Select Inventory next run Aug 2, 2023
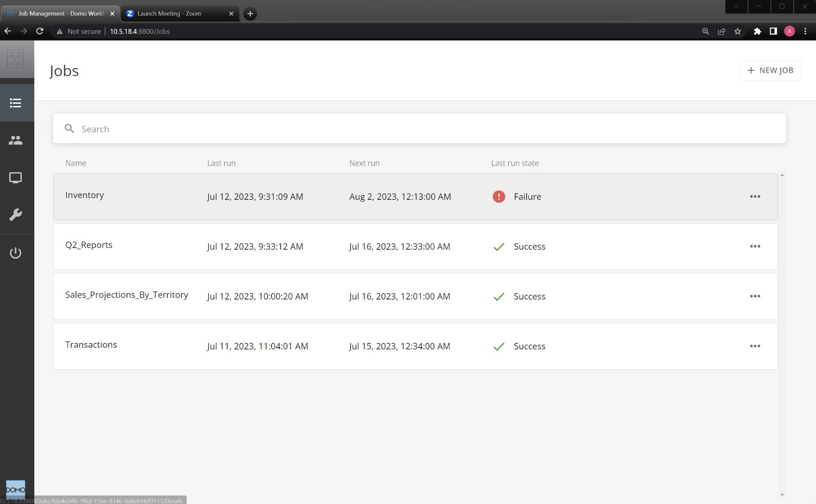The height and width of the screenshot is (504, 816). (x=400, y=197)
